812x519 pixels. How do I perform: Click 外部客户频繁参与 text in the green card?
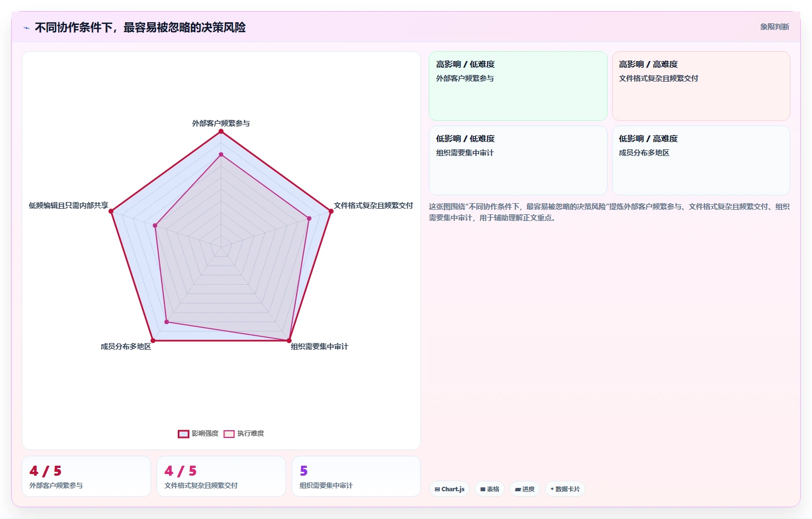465,78
